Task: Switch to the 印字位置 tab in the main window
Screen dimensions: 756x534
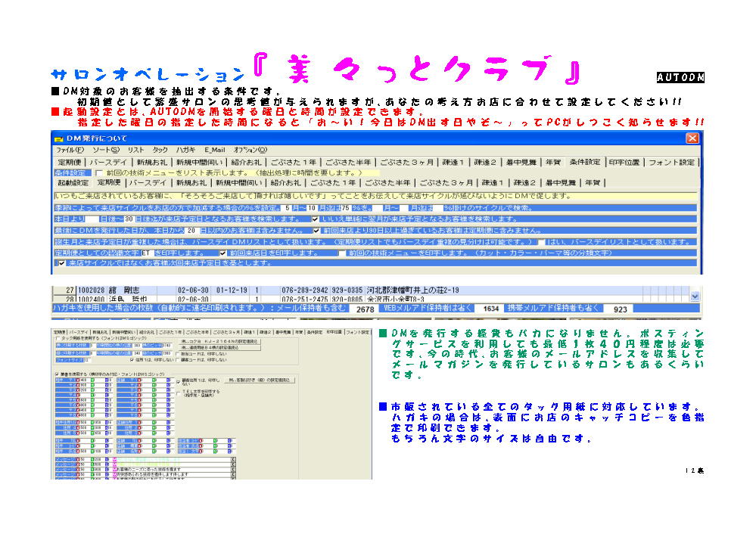Action: [625, 162]
